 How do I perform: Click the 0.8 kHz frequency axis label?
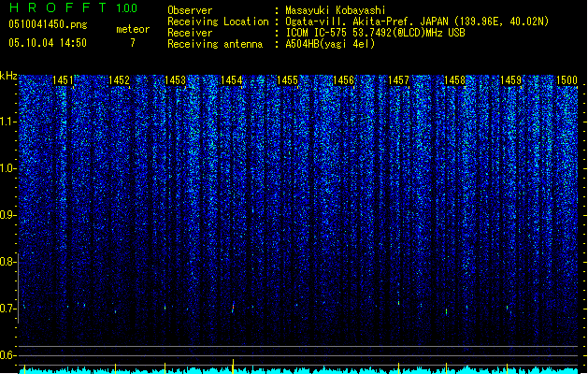point(7,262)
